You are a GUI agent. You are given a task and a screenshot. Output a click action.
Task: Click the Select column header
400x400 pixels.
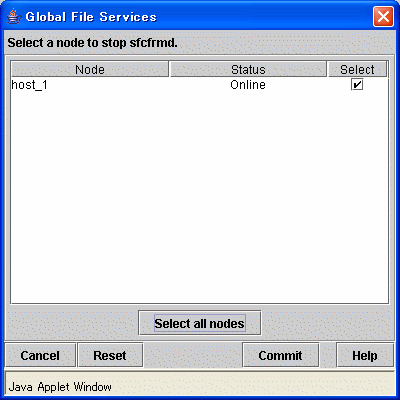click(357, 69)
